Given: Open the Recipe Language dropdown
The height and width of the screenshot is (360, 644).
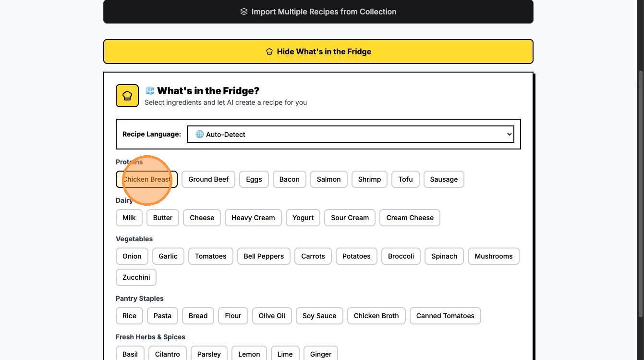Looking at the screenshot, I should click(x=350, y=135).
